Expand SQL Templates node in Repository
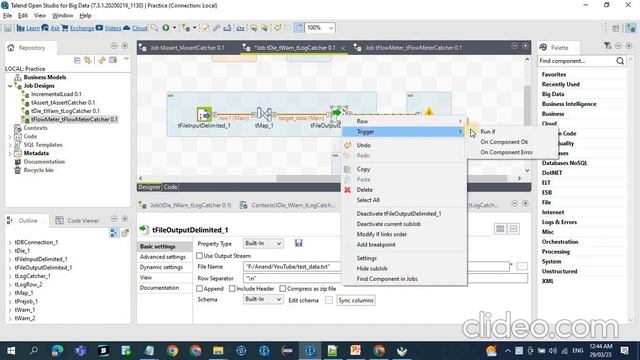Screen dimensions: 640x360 click(10, 145)
